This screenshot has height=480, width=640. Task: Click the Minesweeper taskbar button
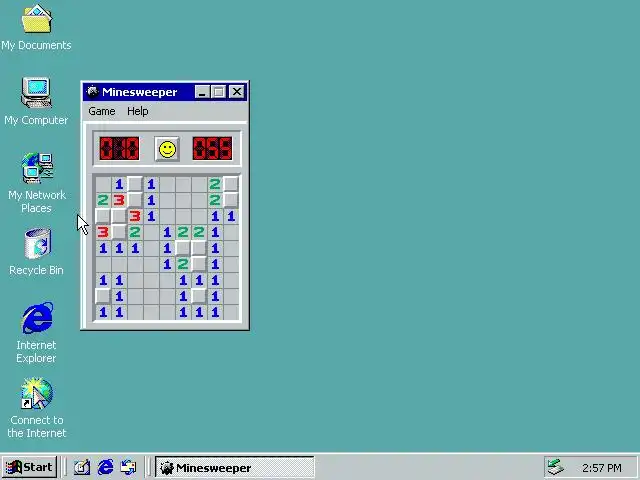click(235, 467)
